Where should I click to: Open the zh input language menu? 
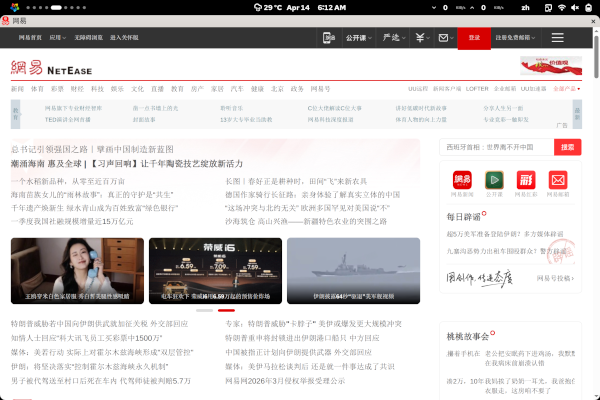[x=525, y=8]
